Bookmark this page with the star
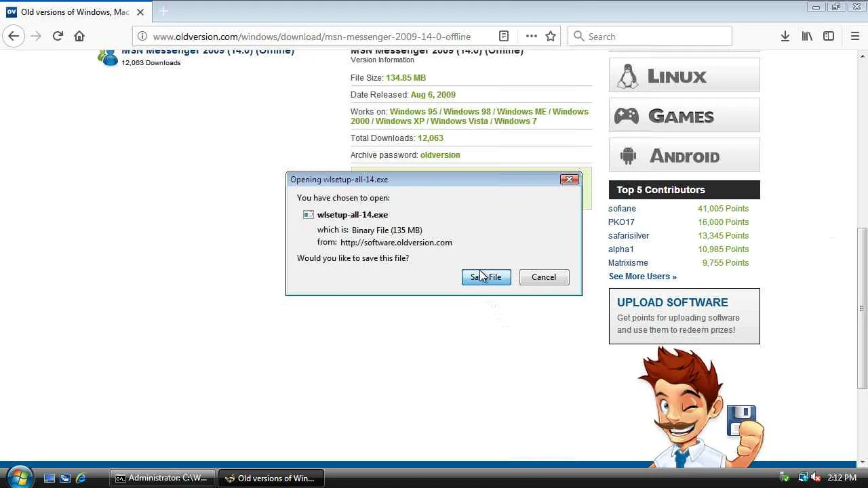868x488 pixels. click(x=551, y=37)
